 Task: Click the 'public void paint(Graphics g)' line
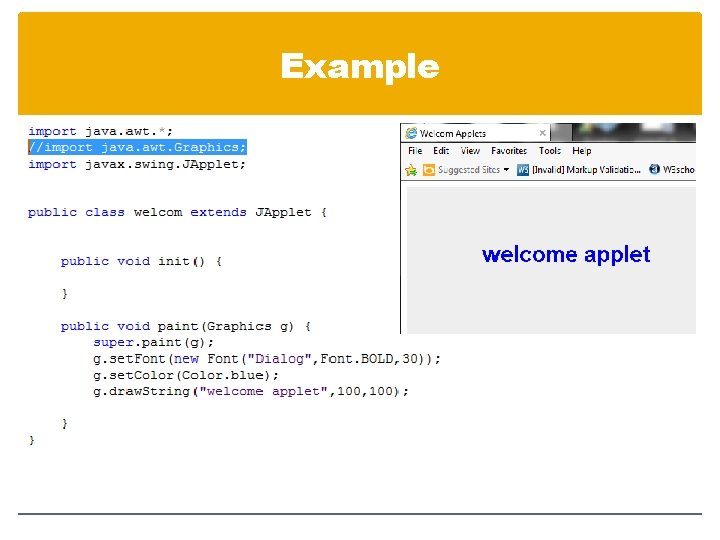(x=186, y=326)
